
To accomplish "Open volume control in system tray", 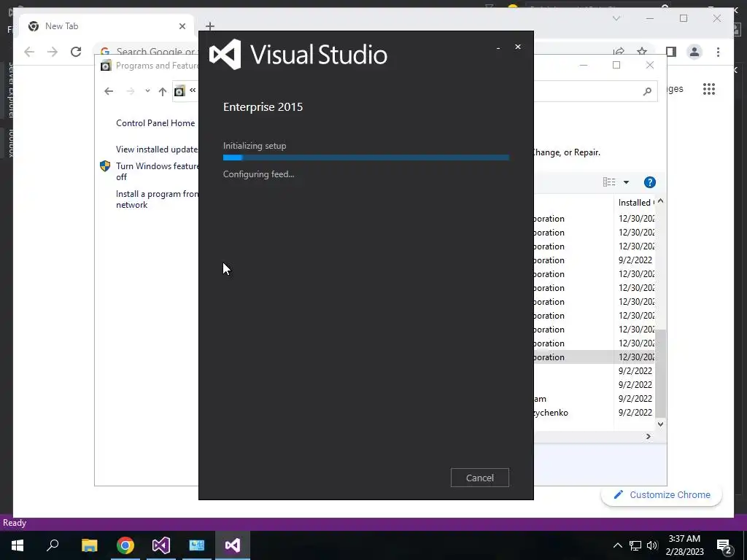I will click(652, 545).
